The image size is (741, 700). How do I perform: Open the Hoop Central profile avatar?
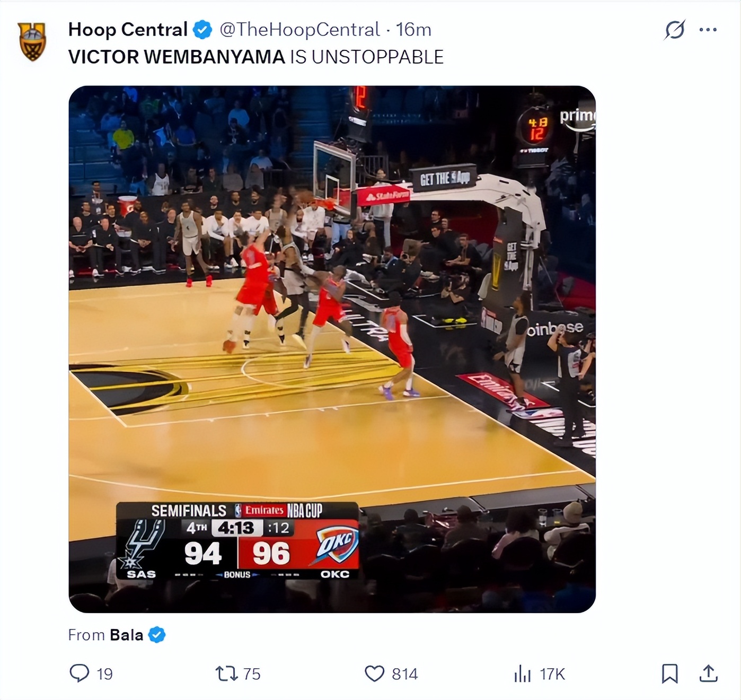(x=32, y=41)
